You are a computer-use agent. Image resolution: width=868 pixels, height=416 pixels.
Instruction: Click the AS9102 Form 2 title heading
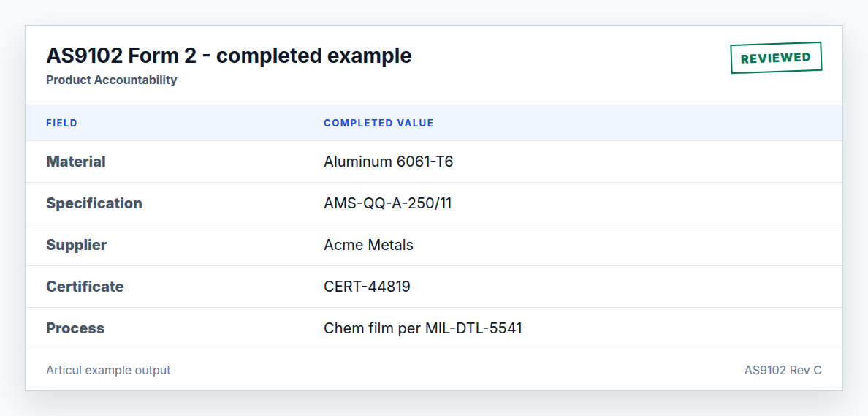click(229, 56)
